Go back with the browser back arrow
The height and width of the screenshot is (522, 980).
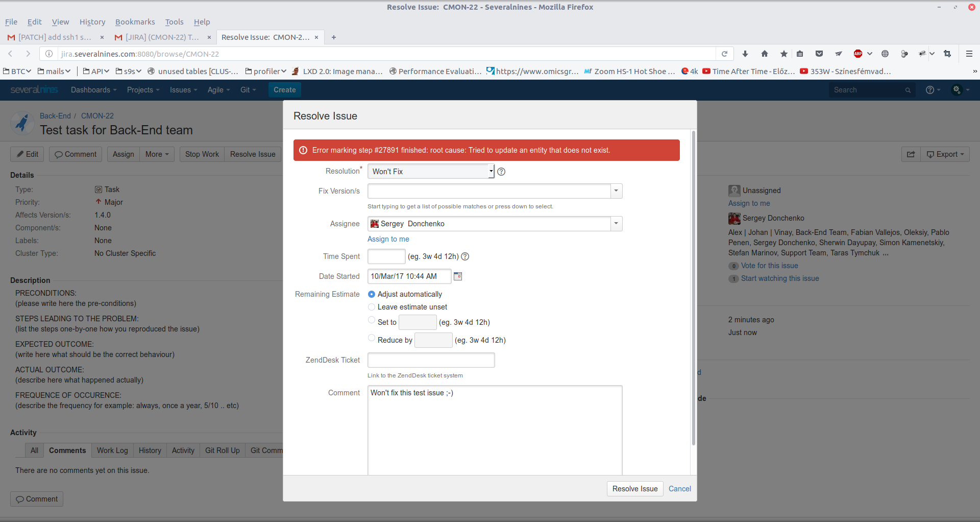10,54
